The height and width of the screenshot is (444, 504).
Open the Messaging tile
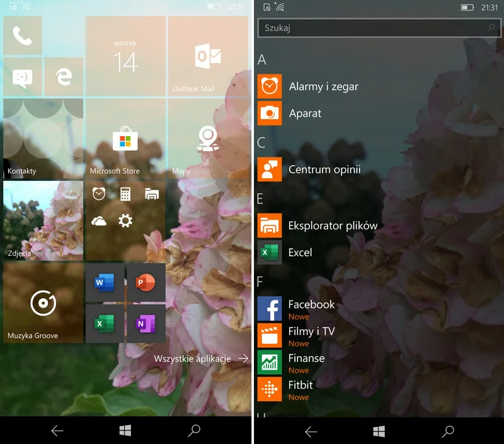click(22, 77)
